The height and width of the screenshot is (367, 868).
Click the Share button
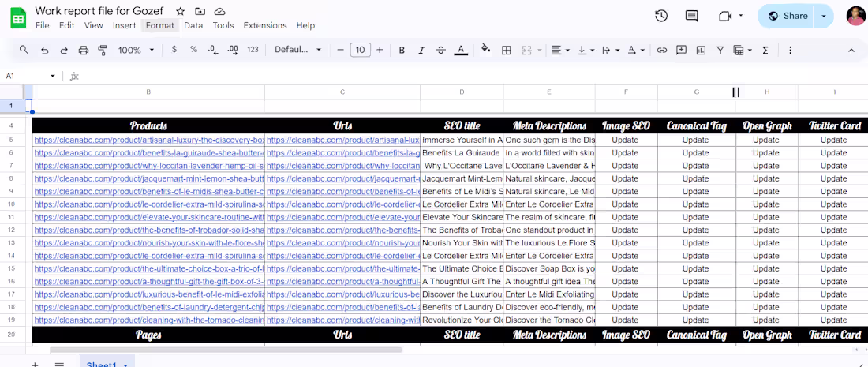(788, 16)
